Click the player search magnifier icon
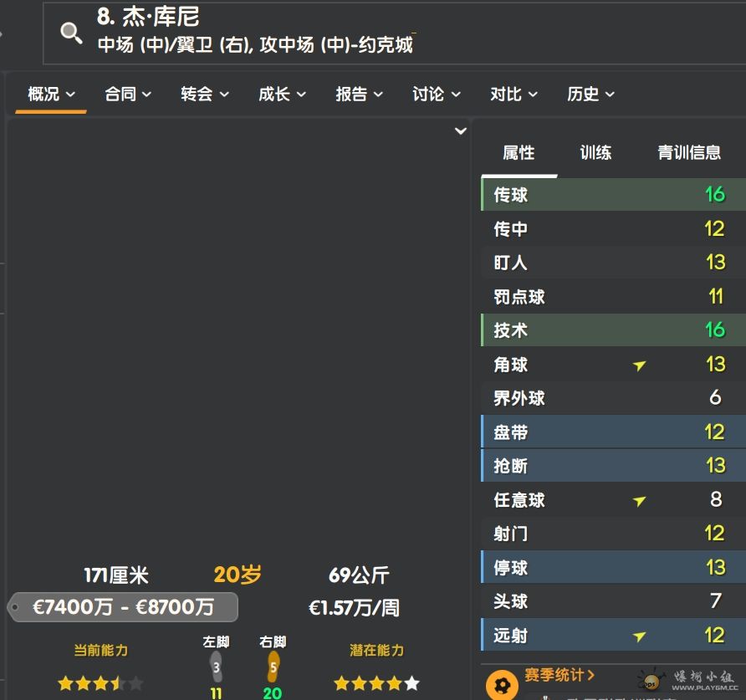 71,33
